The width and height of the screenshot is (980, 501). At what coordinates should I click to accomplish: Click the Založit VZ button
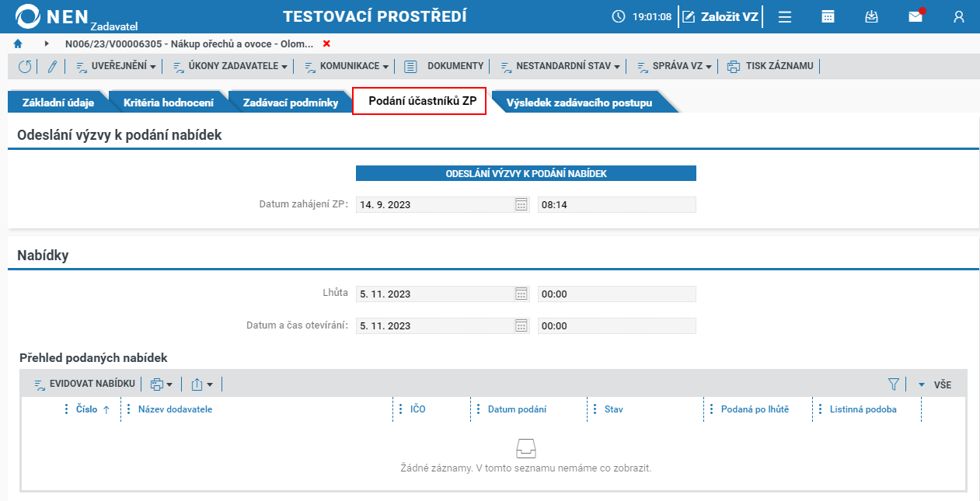[720, 16]
